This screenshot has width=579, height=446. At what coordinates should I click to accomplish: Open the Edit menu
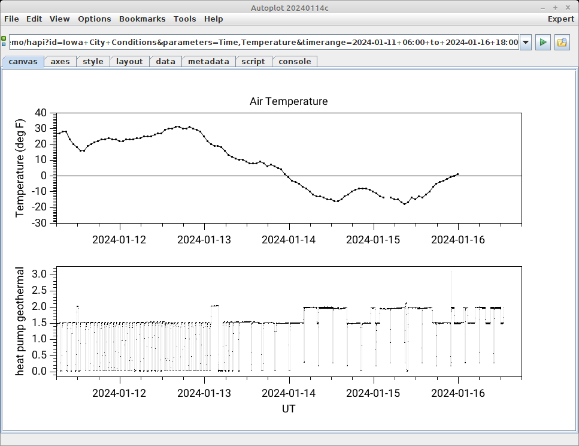pos(34,19)
